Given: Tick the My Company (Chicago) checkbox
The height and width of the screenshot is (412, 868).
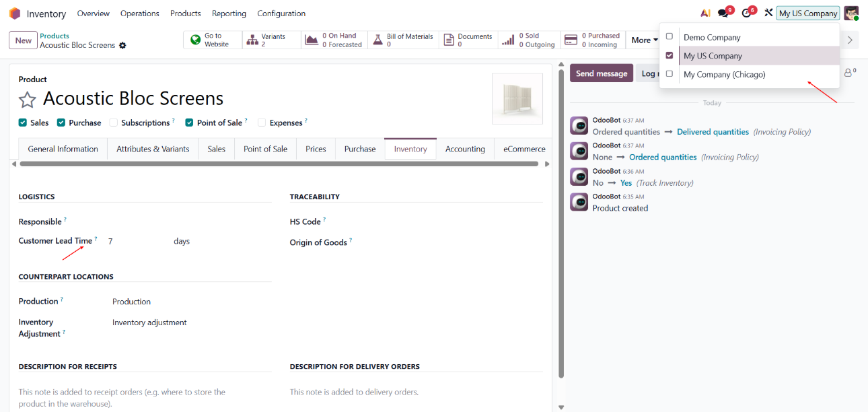Looking at the screenshot, I should (x=669, y=74).
